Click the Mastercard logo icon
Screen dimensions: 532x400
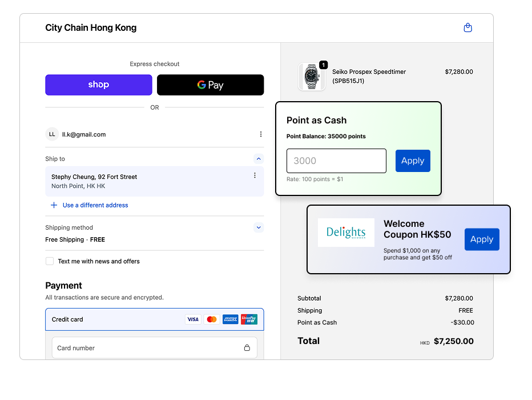coord(211,319)
